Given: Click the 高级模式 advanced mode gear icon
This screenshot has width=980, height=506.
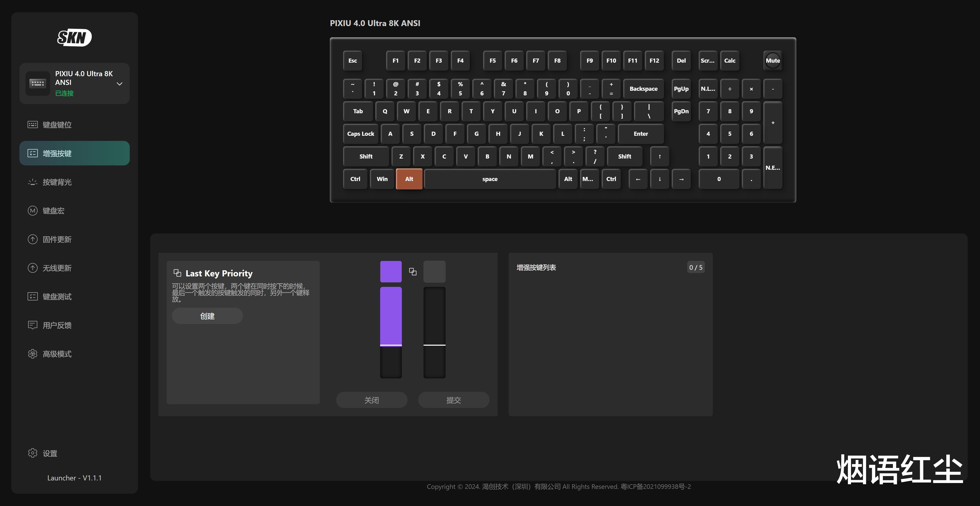Looking at the screenshot, I should click(33, 354).
